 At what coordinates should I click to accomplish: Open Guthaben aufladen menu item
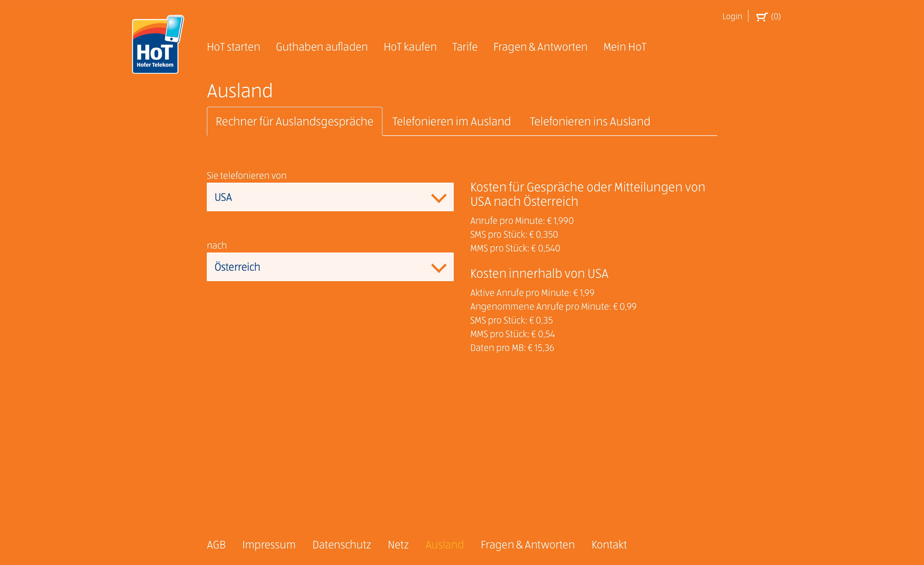point(321,47)
